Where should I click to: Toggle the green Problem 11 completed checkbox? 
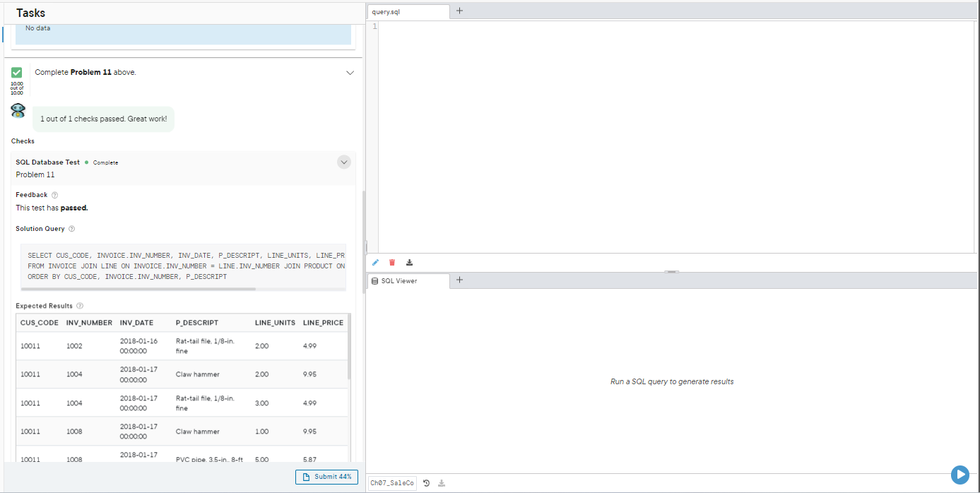coord(17,72)
